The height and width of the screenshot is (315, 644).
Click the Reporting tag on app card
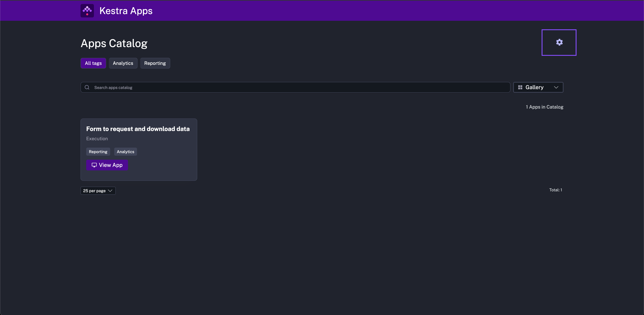[98, 152]
